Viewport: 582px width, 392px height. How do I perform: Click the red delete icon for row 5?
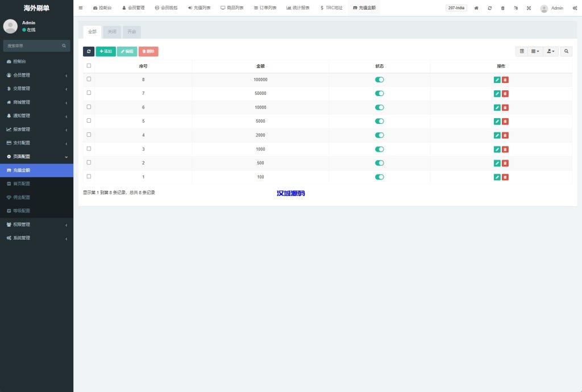pyautogui.click(x=505, y=122)
